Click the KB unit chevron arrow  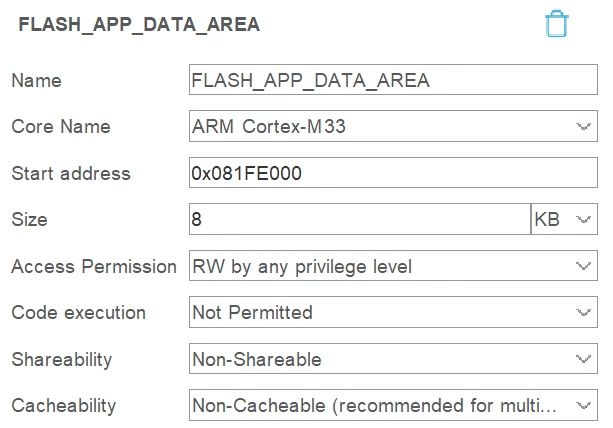tap(583, 220)
